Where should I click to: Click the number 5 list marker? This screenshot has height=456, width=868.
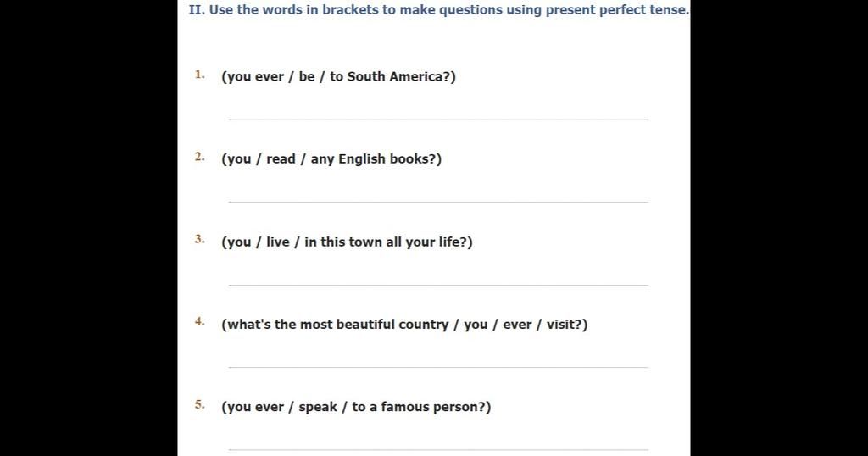pyautogui.click(x=200, y=404)
